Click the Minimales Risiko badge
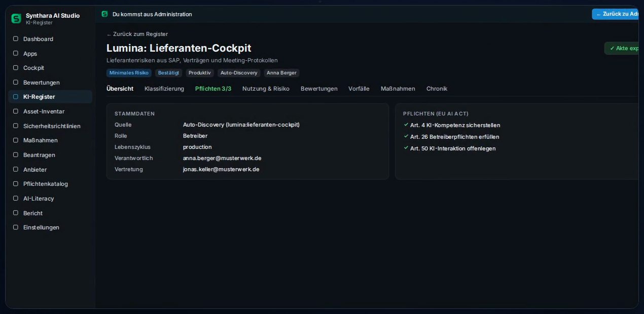 [129, 73]
